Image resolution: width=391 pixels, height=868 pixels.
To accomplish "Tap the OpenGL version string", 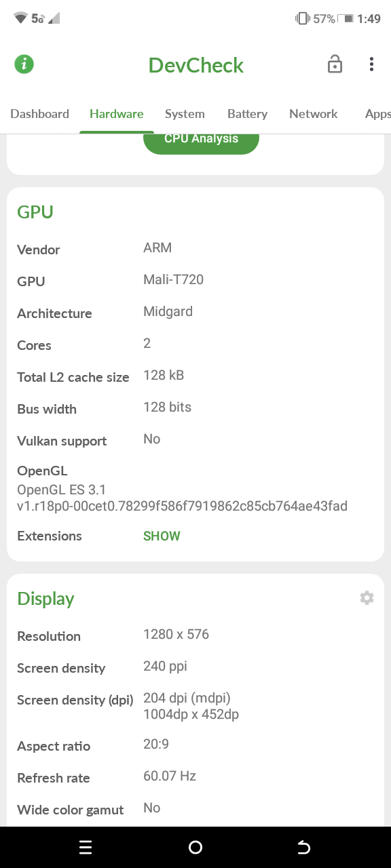I will (182, 498).
